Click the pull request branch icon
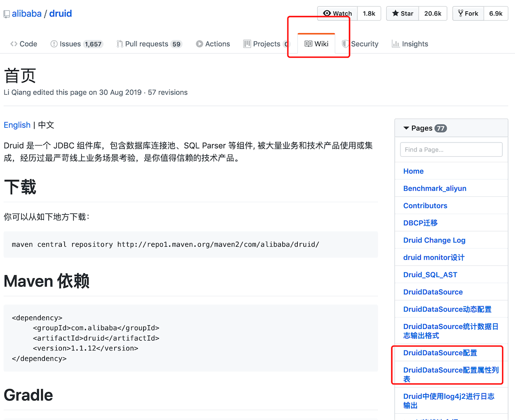This screenshot has width=515, height=420. [120, 44]
